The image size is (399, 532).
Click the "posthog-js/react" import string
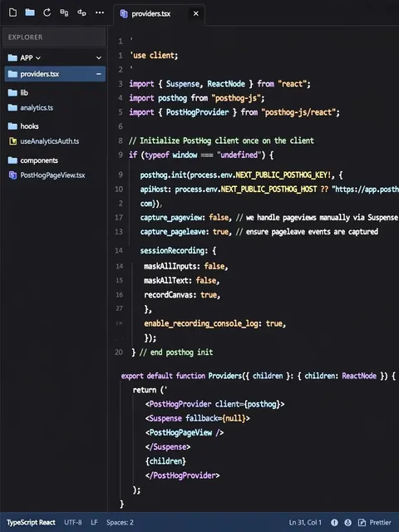click(300, 112)
